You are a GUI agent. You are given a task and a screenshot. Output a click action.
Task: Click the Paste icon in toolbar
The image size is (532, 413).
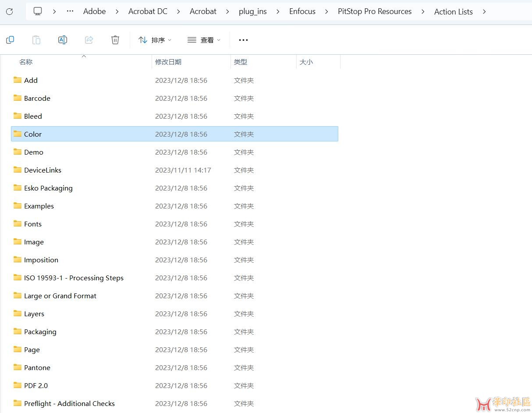[36, 40]
